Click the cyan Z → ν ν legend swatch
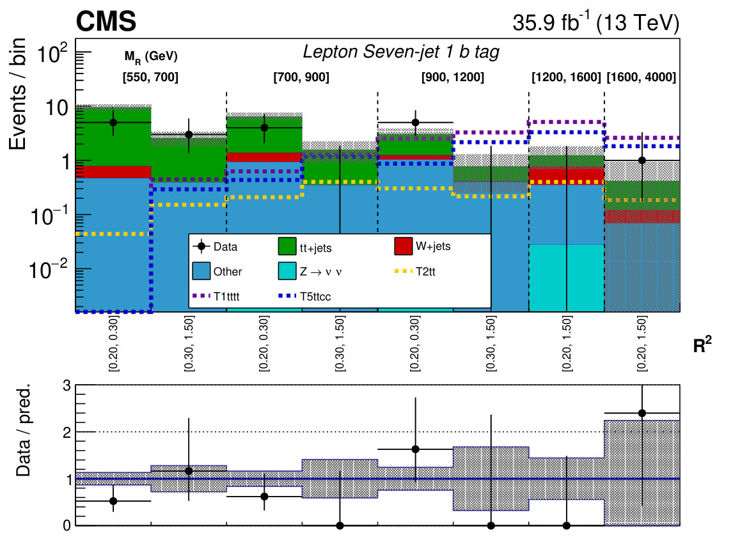Viewport: 756px width, 542px height. tap(287, 271)
